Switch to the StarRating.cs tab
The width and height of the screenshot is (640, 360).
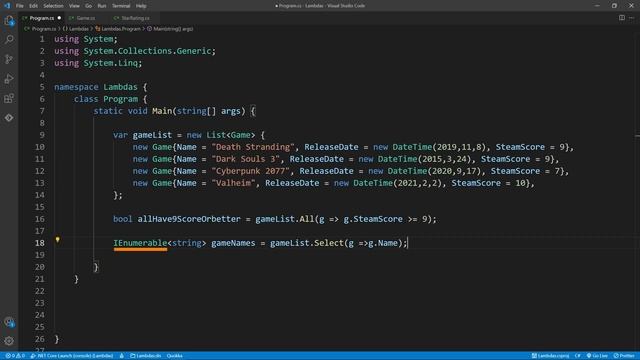(x=135, y=18)
